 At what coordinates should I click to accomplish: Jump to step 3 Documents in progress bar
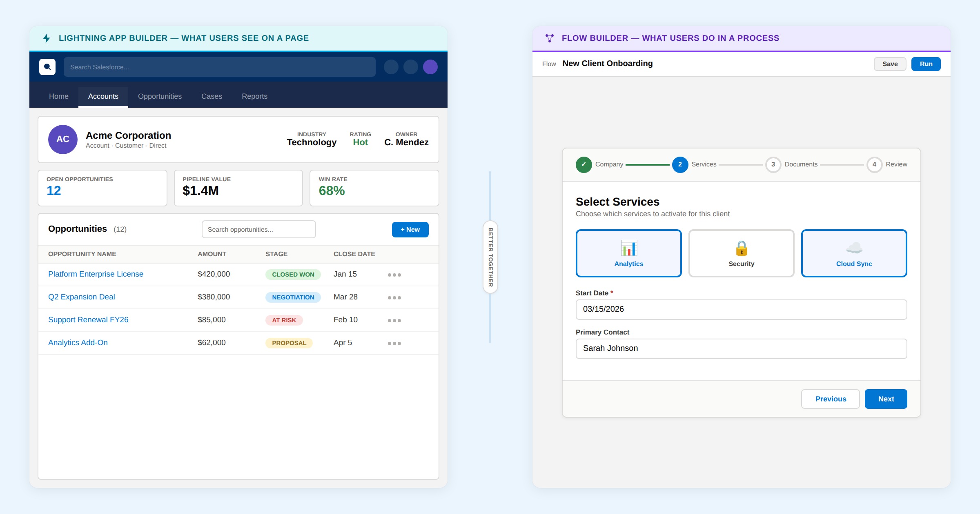[773, 164]
